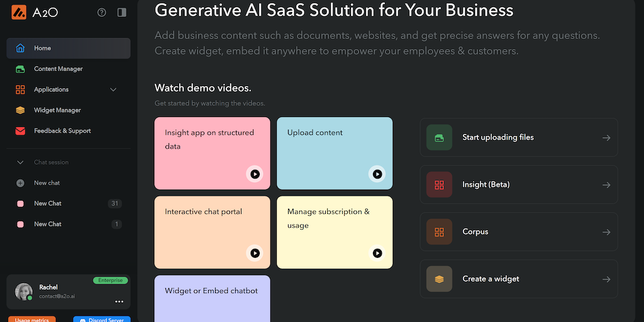Open the help question mark icon

[102, 12]
